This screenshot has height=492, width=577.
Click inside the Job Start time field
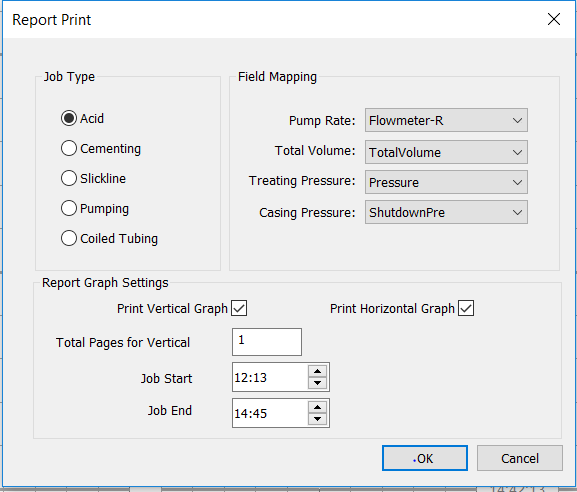(270, 377)
